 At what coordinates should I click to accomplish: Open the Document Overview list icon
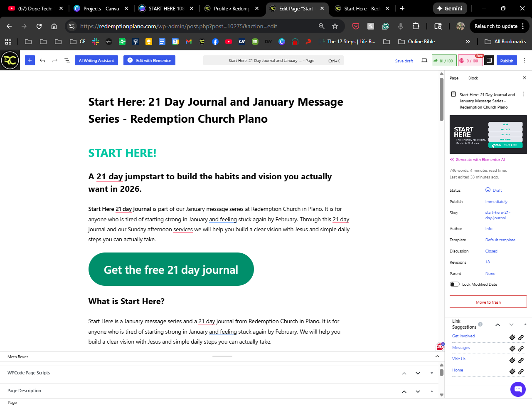[67, 60]
